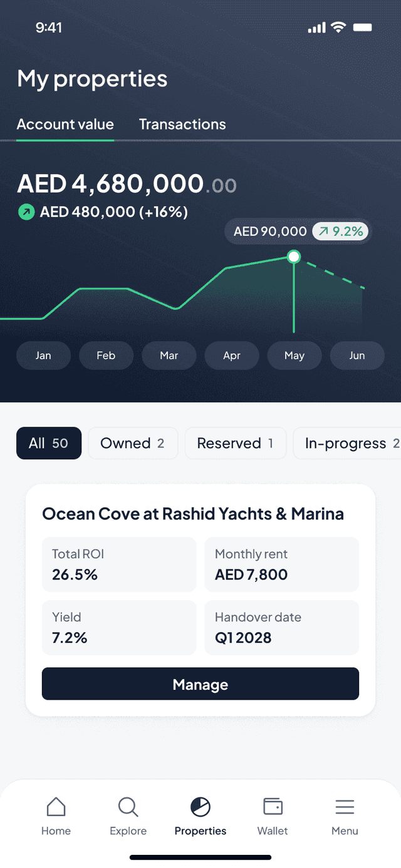401x868 pixels.
Task: Select the Properties pie chart icon
Action: coord(200,807)
